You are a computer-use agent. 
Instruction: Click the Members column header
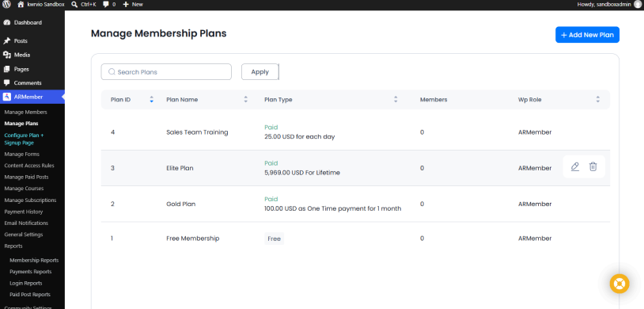[434, 100]
